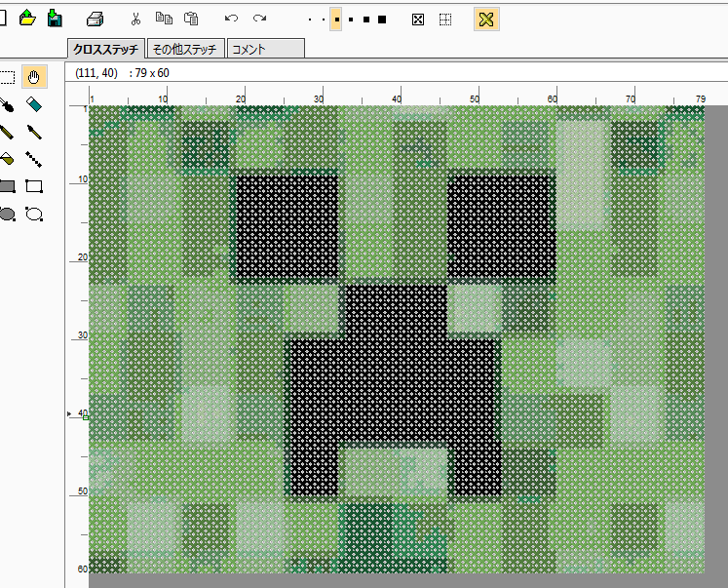Select the filled ellipse tool
This screenshot has width=728, height=588.
pyautogui.click(x=7, y=215)
